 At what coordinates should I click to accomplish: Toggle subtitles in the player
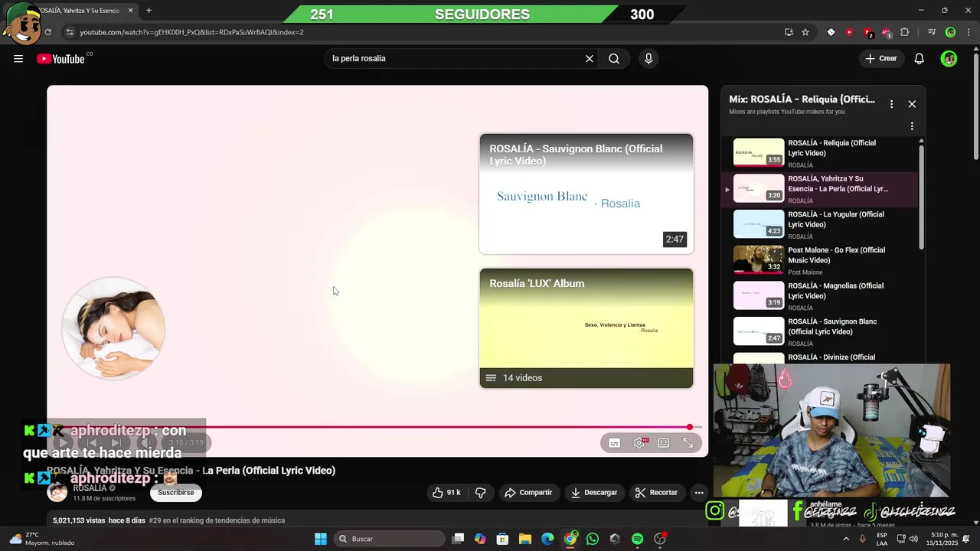(x=614, y=442)
